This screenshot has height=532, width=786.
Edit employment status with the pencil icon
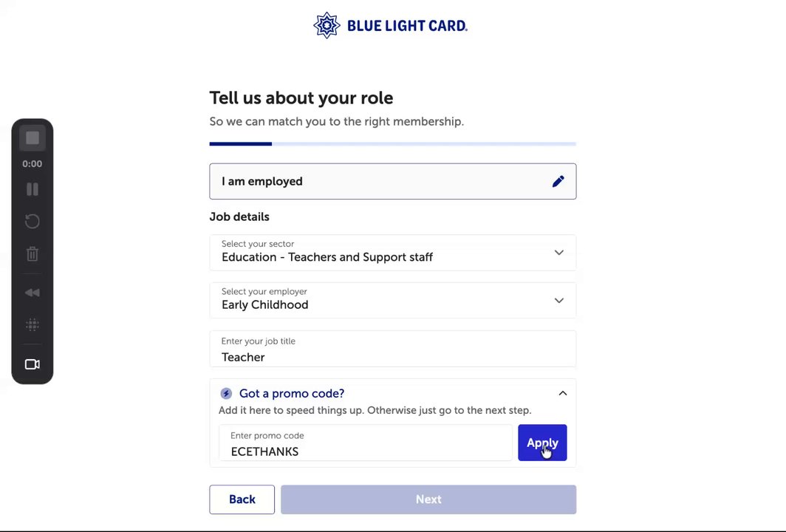(x=558, y=182)
